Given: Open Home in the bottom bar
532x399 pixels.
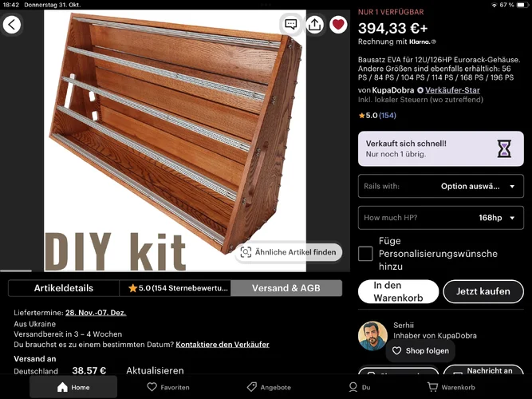Looking at the screenshot, I should coord(73,387).
